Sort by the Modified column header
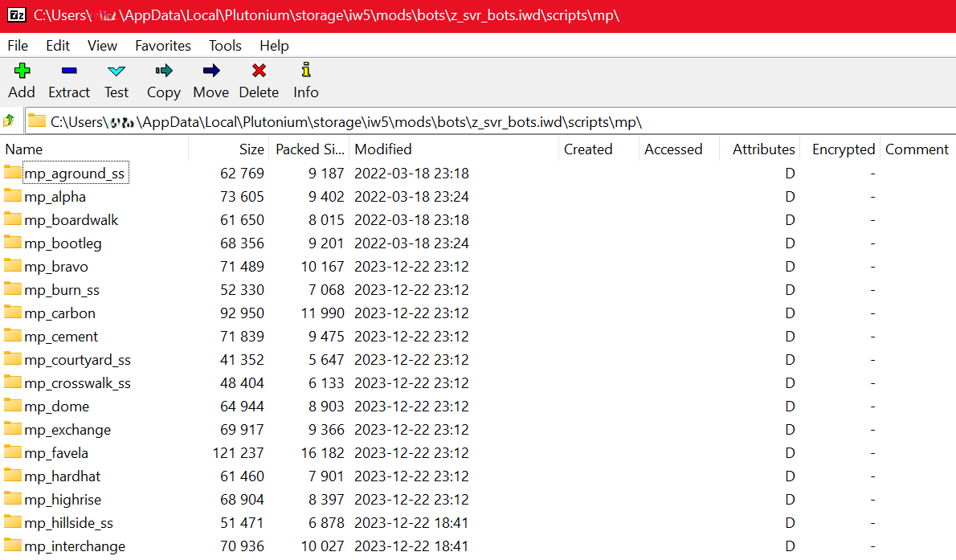The height and width of the screenshot is (560, 956). 454,149
